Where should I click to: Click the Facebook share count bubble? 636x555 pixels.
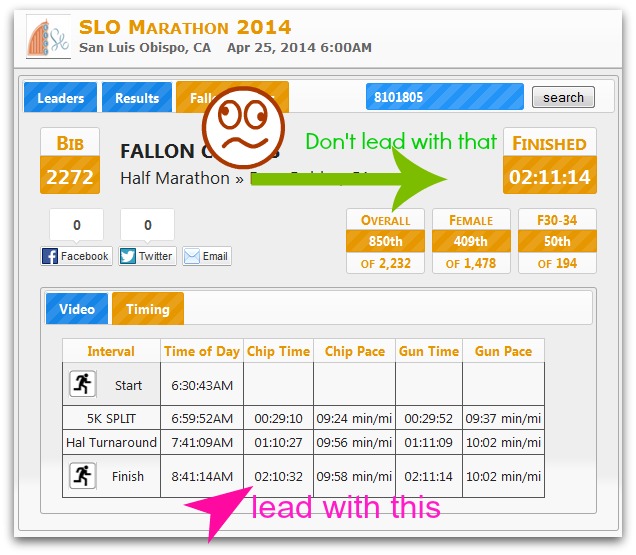(76, 226)
